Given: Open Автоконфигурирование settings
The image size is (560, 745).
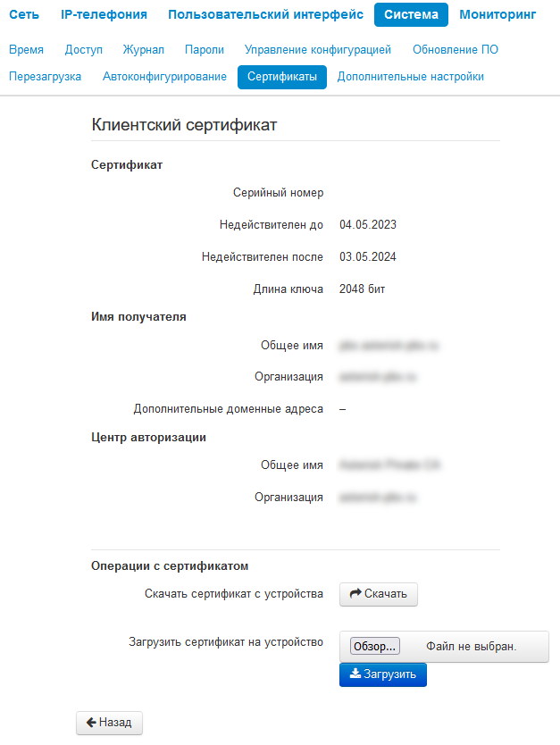Looking at the screenshot, I should (164, 77).
